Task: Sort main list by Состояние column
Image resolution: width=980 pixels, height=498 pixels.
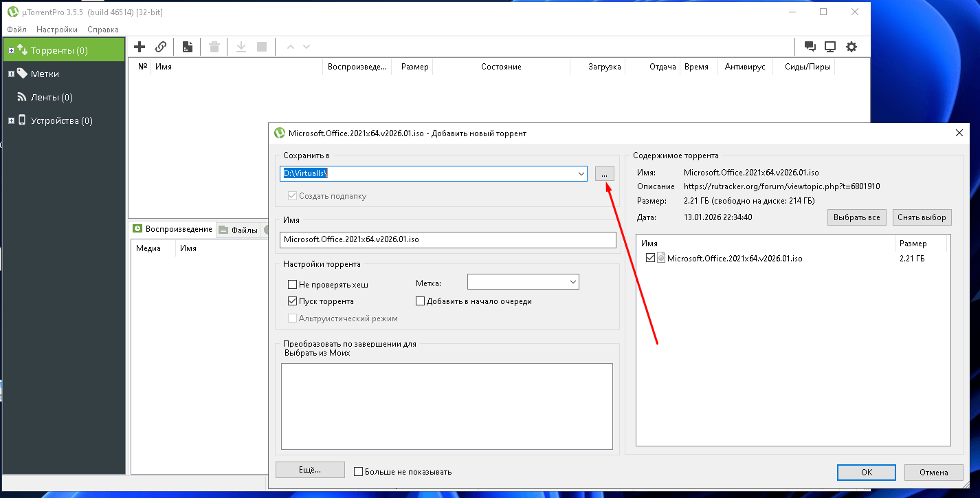Action: click(x=501, y=67)
